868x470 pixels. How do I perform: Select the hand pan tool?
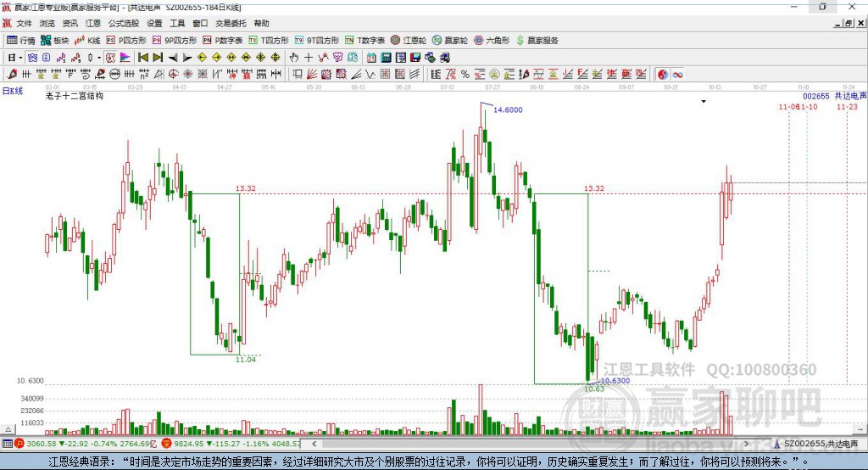294,58
